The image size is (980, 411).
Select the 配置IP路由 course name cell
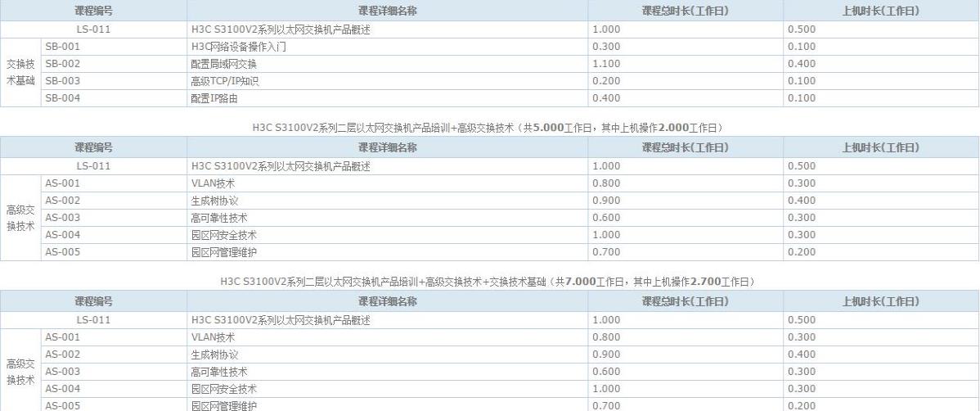tap(214, 98)
